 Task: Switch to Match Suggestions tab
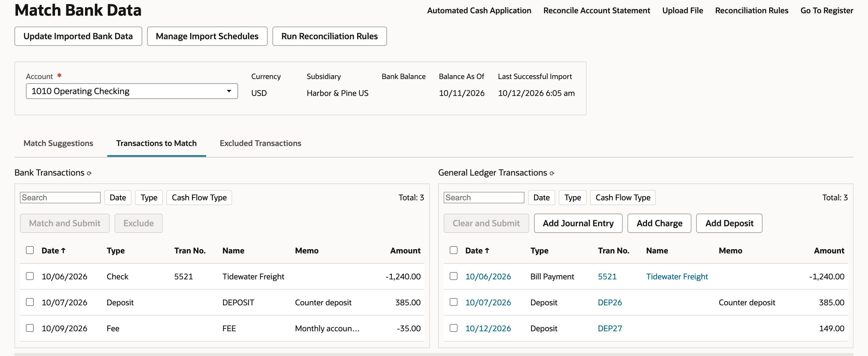(58, 143)
